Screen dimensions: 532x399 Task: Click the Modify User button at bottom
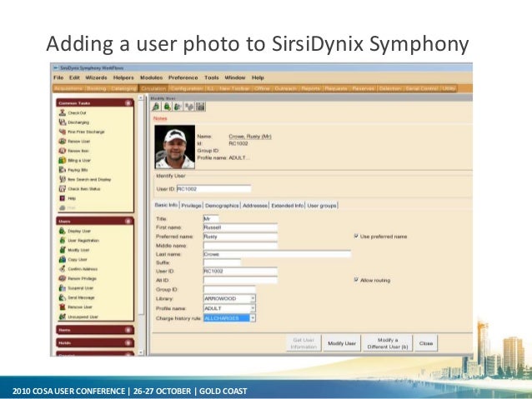pos(342,343)
